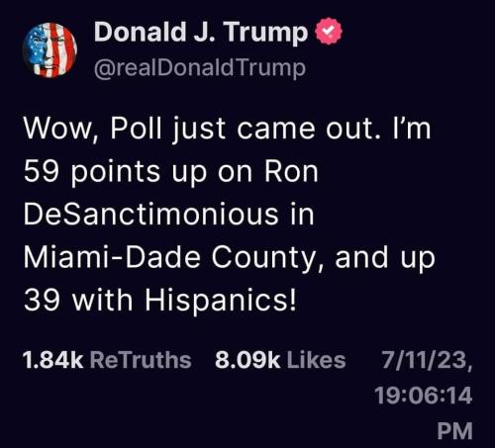495x448 pixels.
Task: Open the 7/11/23 post date
Action: [x=427, y=360]
